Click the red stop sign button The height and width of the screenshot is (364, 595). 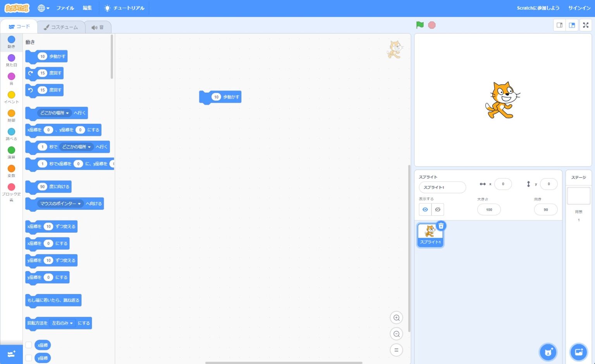tap(432, 25)
